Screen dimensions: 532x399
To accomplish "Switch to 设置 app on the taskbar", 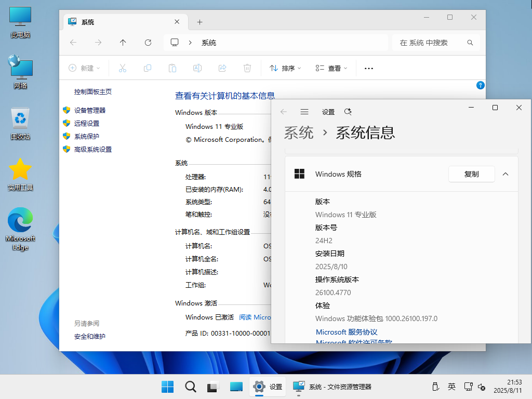I will coord(268,387).
